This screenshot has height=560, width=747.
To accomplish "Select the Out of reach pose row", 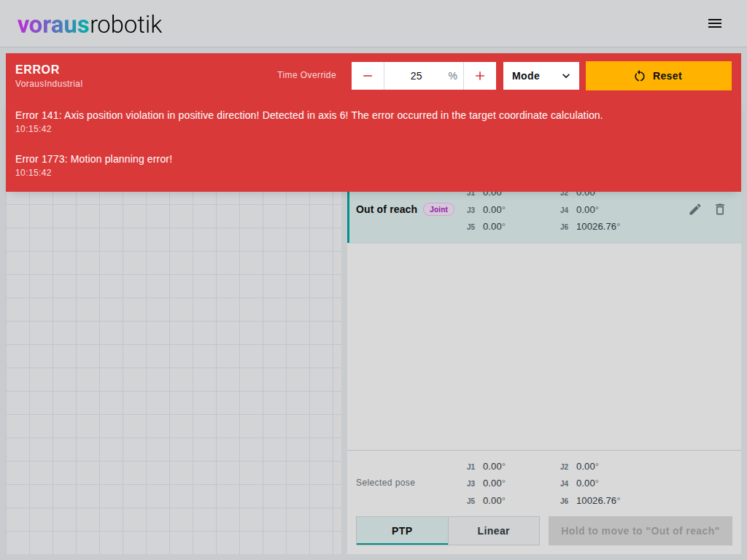I will (x=544, y=217).
